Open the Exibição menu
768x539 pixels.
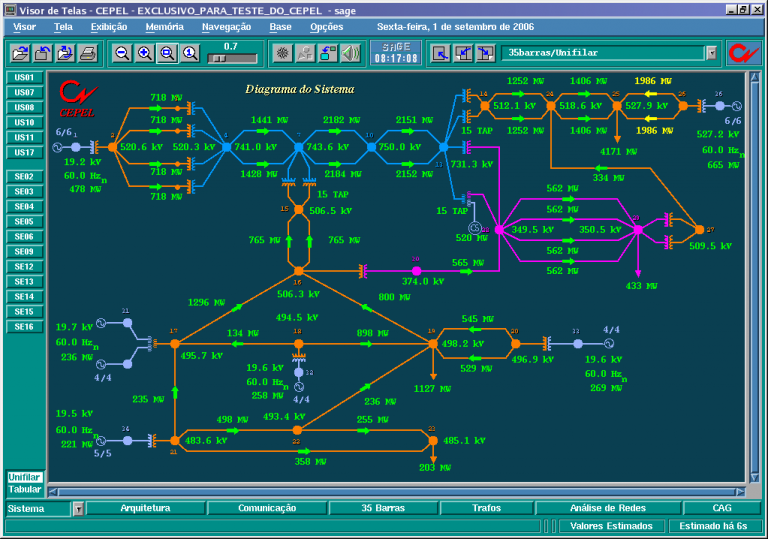point(108,27)
